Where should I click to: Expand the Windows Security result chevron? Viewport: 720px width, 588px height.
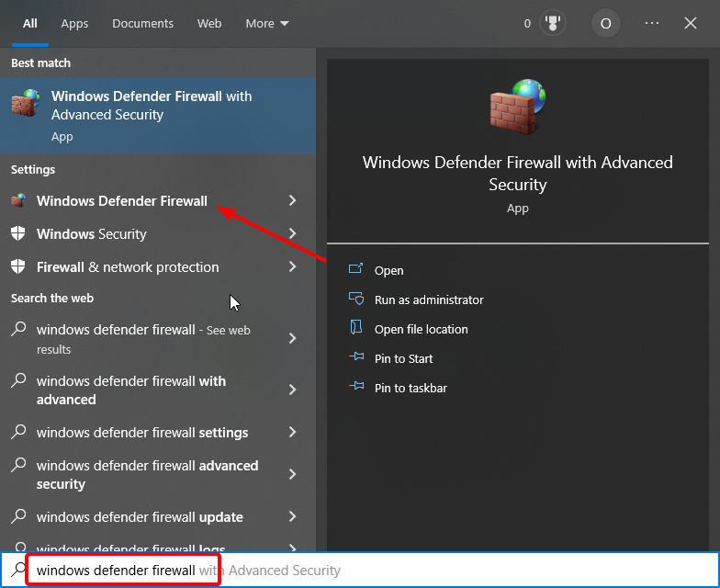click(x=292, y=233)
